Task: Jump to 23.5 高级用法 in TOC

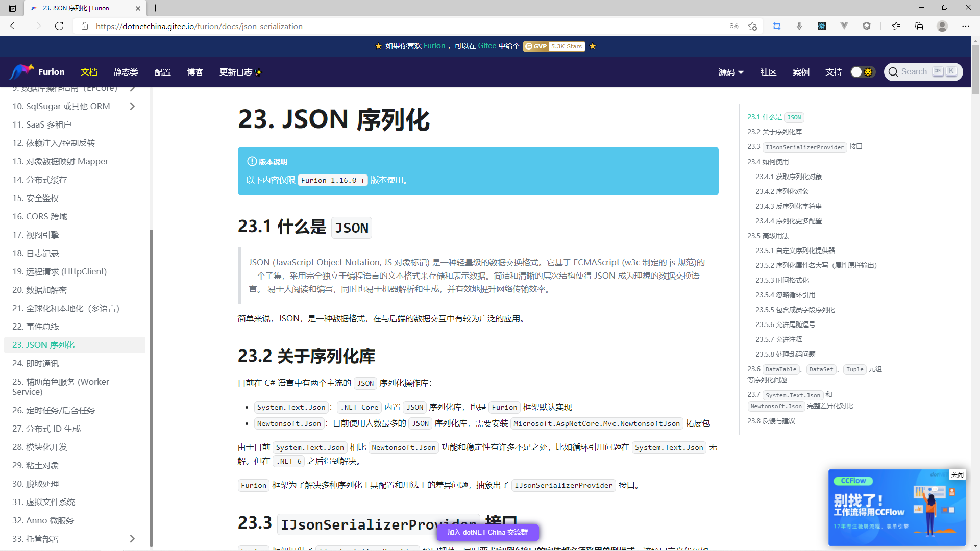Action: pos(768,236)
